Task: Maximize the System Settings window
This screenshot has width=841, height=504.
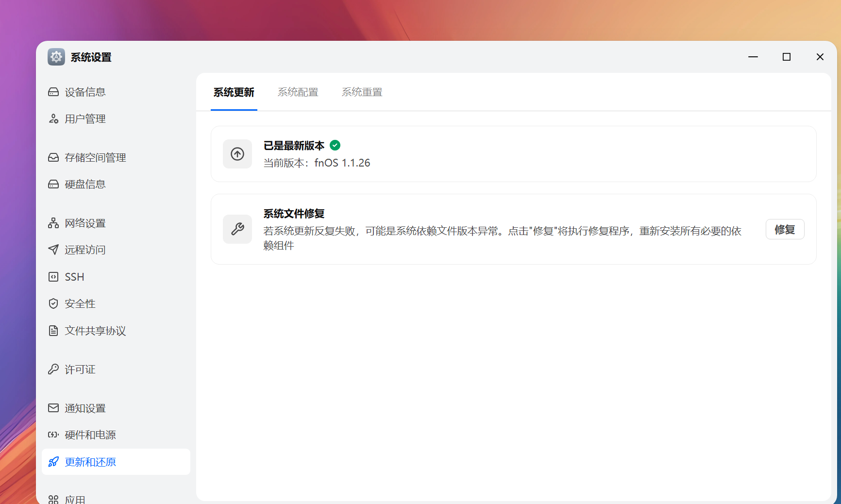Action: pos(787,57)
